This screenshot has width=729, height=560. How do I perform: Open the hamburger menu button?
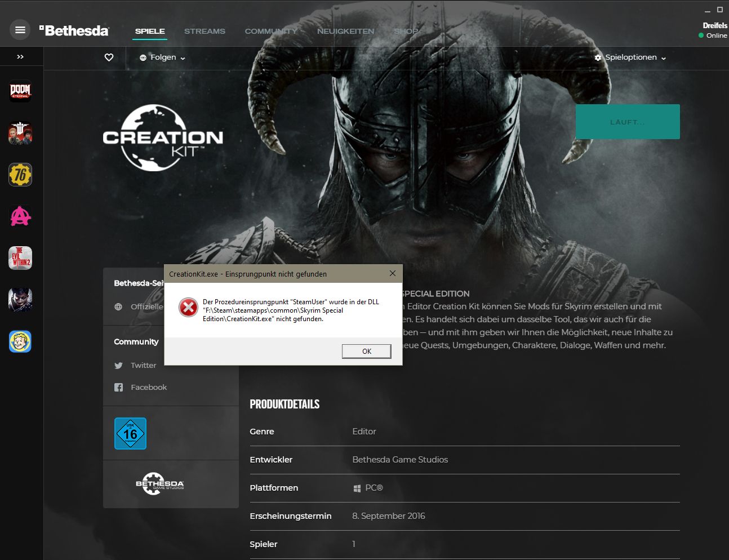20,30
